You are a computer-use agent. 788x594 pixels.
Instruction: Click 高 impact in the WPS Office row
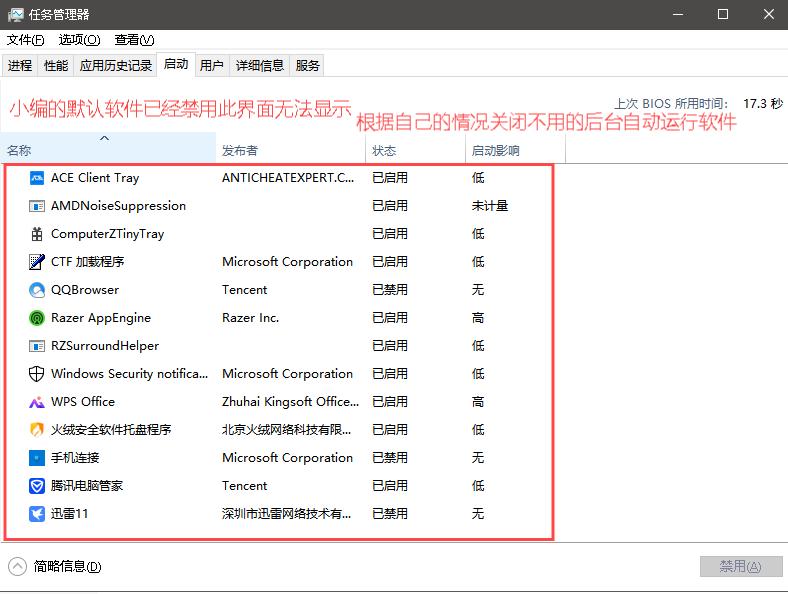(x=478, y=402)
